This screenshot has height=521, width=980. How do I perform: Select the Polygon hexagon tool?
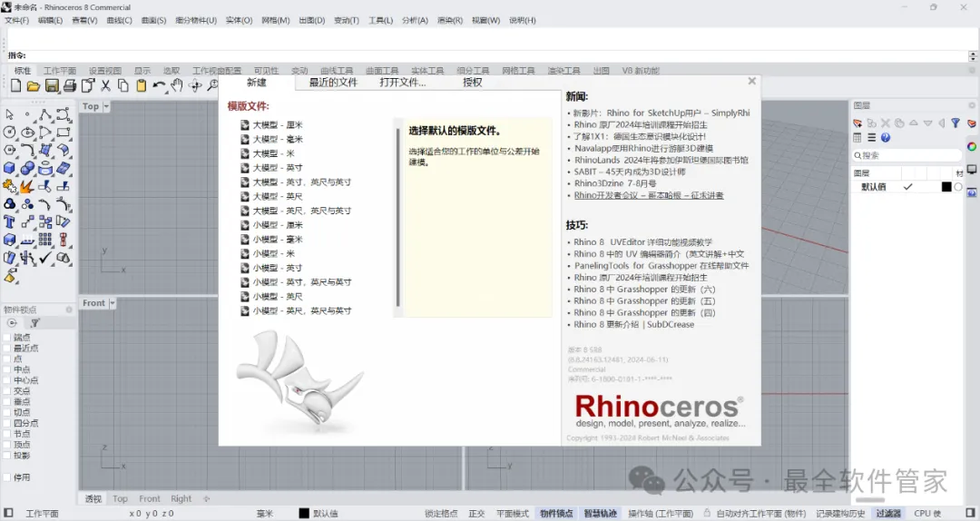tap(9, 150)
